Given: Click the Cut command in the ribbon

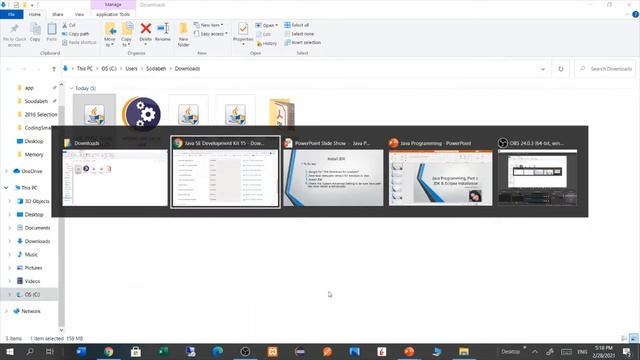Looking at the screenshot, I should pyautogui.click(x=69, y=25).
